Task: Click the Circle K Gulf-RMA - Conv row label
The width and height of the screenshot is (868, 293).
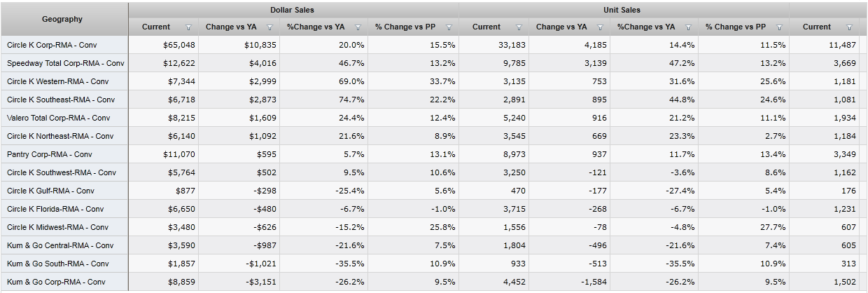Action: pos(50,191)
